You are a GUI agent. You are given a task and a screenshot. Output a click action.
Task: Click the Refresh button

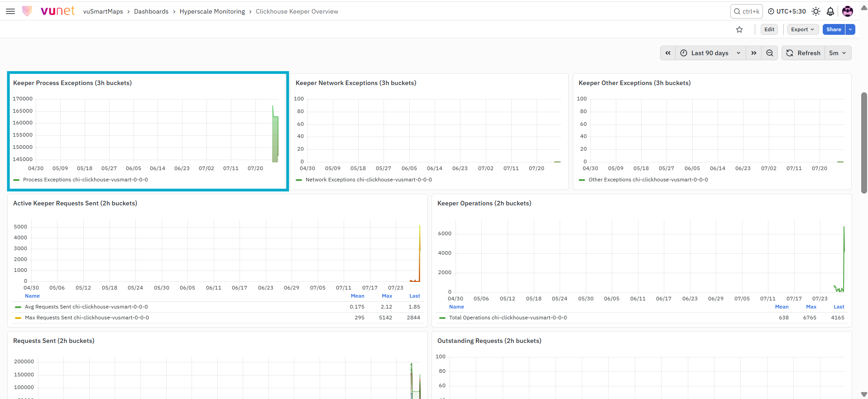[x=803, y=53]
